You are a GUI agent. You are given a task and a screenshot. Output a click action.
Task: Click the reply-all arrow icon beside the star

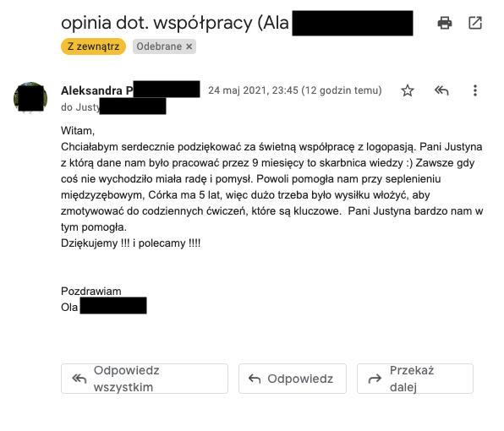click(x=441, y=90)
